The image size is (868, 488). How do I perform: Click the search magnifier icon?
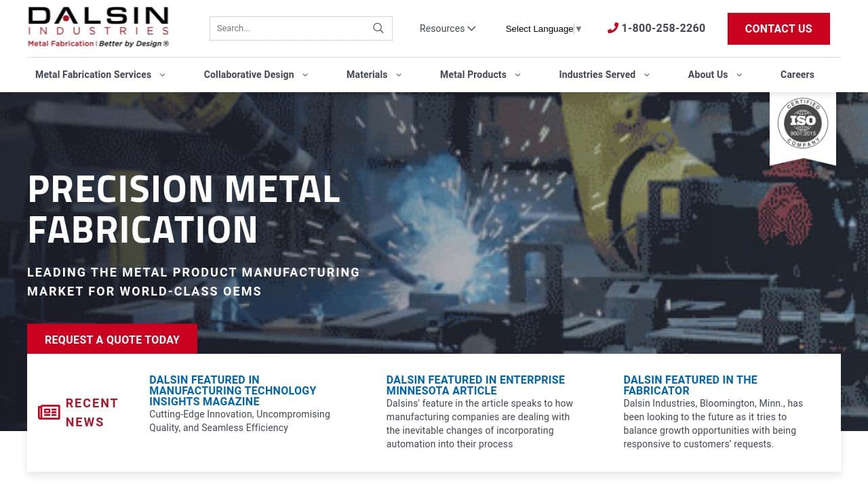pos(378,28)
